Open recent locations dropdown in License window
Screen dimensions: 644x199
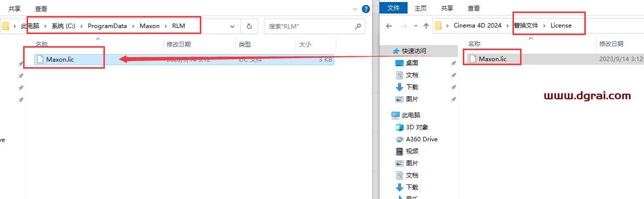(x=416, y=26)
